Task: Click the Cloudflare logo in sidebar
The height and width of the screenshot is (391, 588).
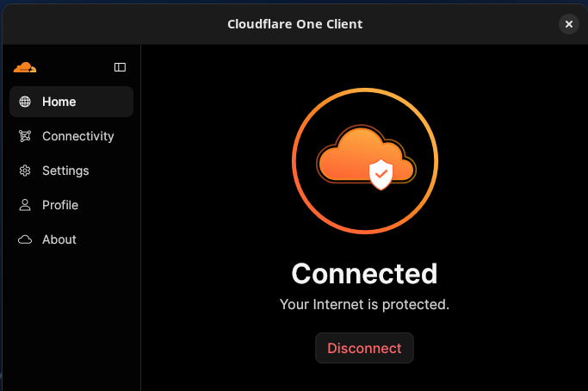Action: 25,67
